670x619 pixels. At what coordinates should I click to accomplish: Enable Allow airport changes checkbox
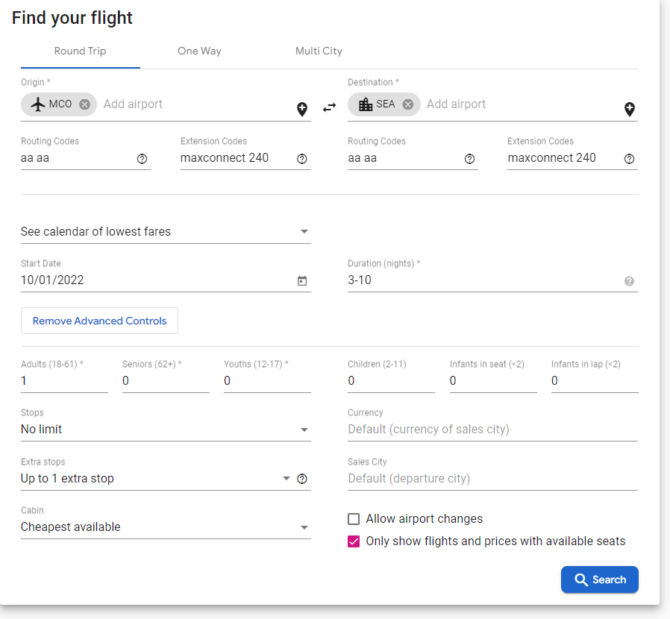click(x=353, y=519)
